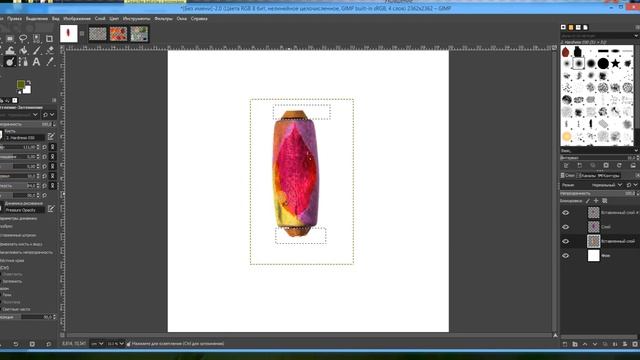Edit the Hardness 050 brush

click(x=51, y=137)
